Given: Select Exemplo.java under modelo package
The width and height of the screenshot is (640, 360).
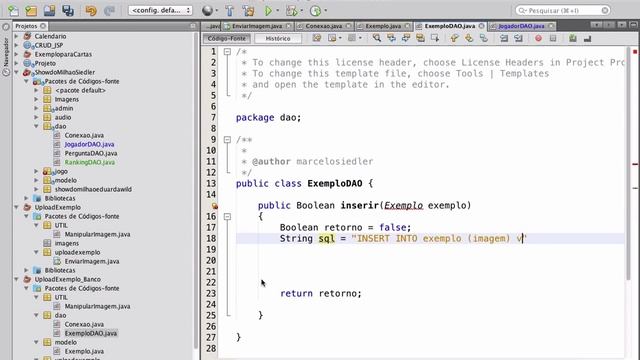Looking at the screenshot, I should pyautogui.click(x=84, y=351).
